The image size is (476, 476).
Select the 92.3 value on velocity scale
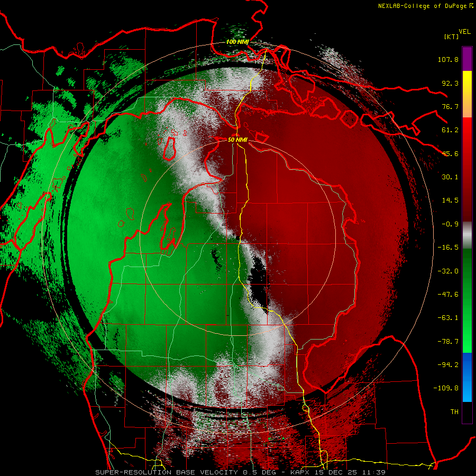click(x=450, y=83)
